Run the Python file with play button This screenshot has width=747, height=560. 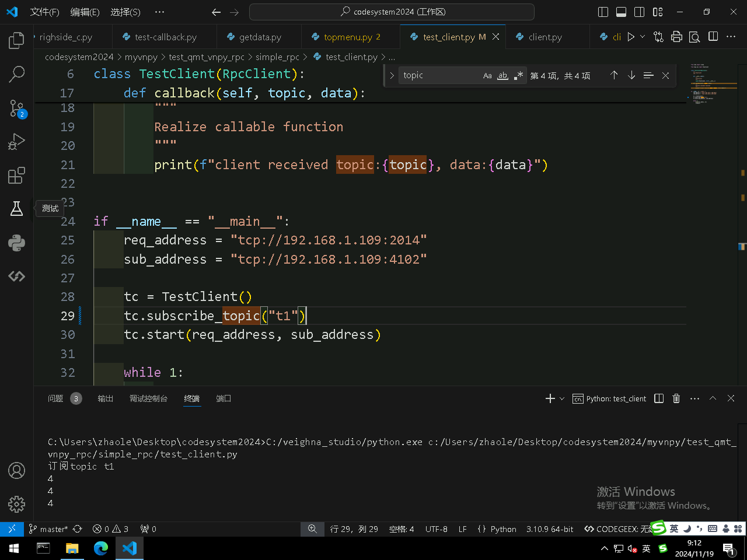pos(631,37)
